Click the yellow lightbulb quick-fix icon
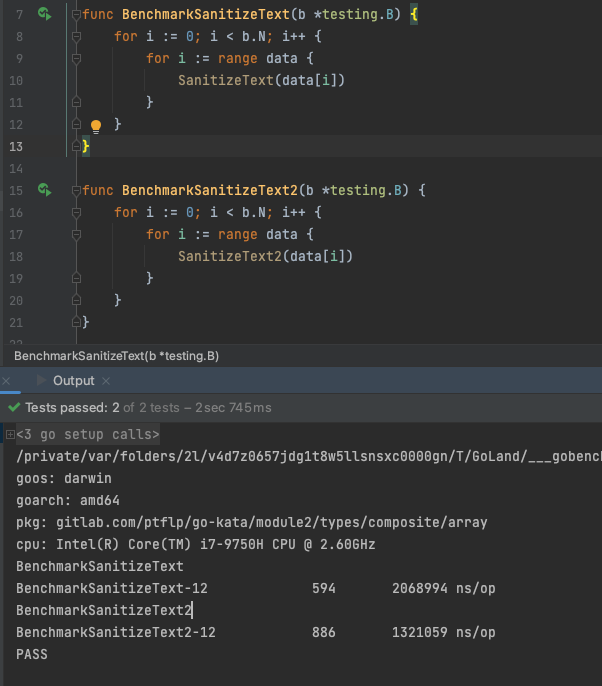This screenshot has width=602, height=686. click(x=96, y=126)
